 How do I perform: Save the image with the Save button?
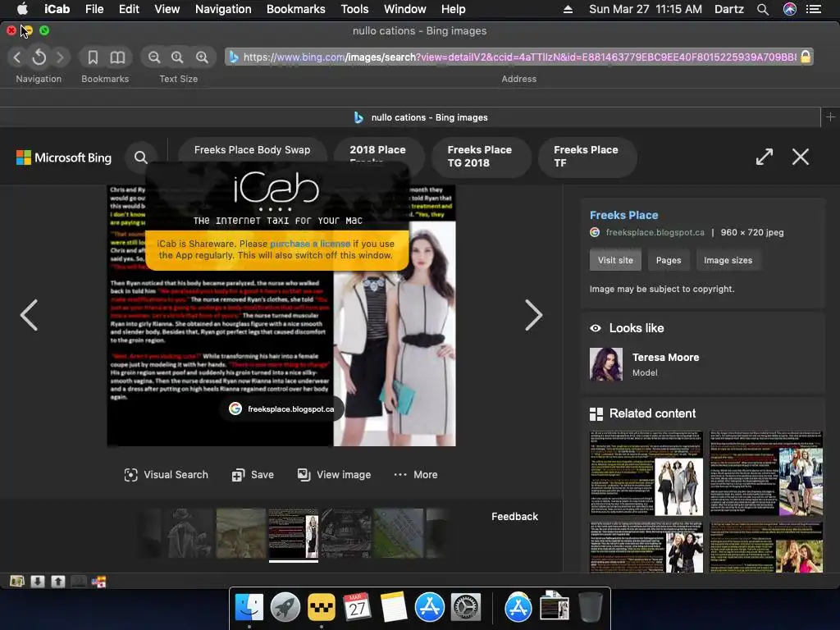(253, 475)
